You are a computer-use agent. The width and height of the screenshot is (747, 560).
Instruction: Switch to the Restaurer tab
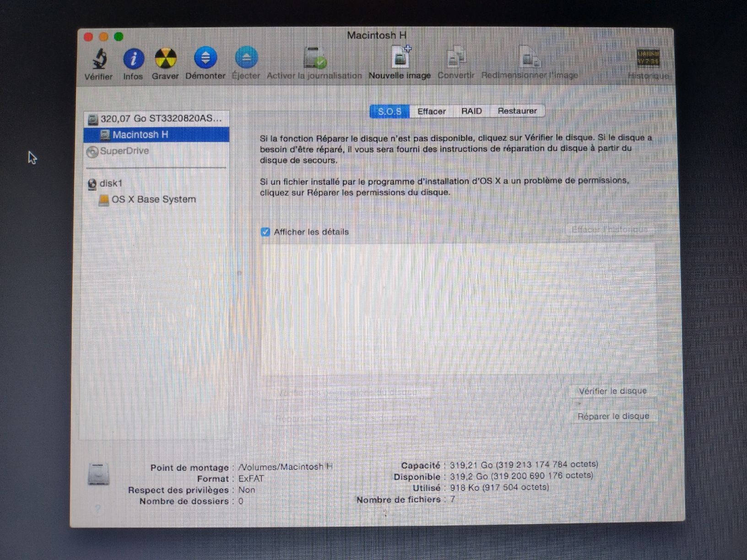[517, 111]
